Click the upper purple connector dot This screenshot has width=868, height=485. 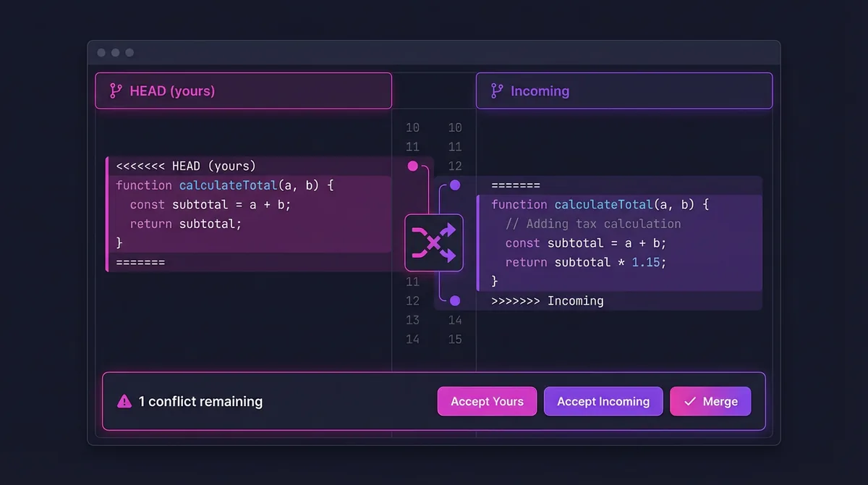[x=455, y=185]
